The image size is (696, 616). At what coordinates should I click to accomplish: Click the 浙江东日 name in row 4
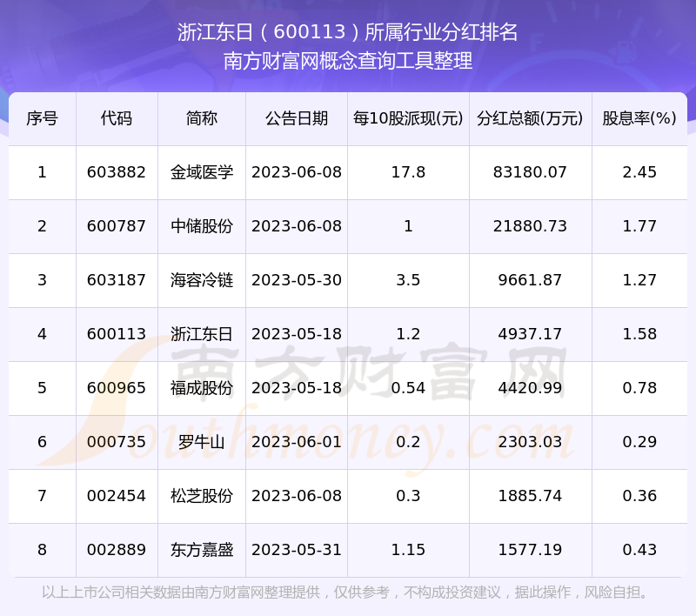(x=202, y=334)
